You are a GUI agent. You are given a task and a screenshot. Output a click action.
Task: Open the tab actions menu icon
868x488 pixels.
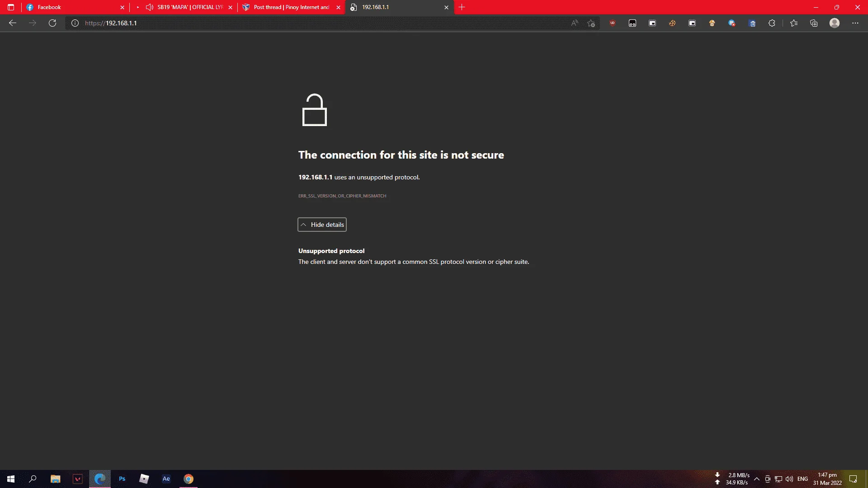tap(11, 7)
